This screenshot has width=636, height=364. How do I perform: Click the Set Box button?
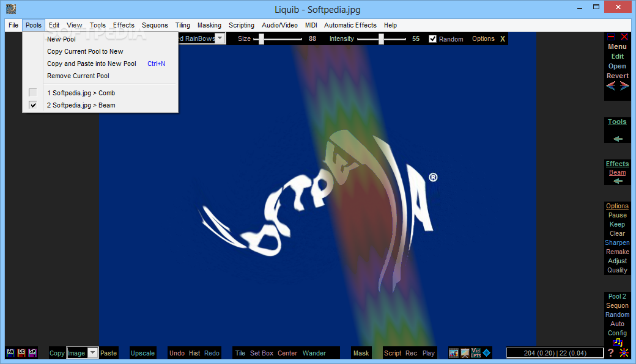point(262,353)
